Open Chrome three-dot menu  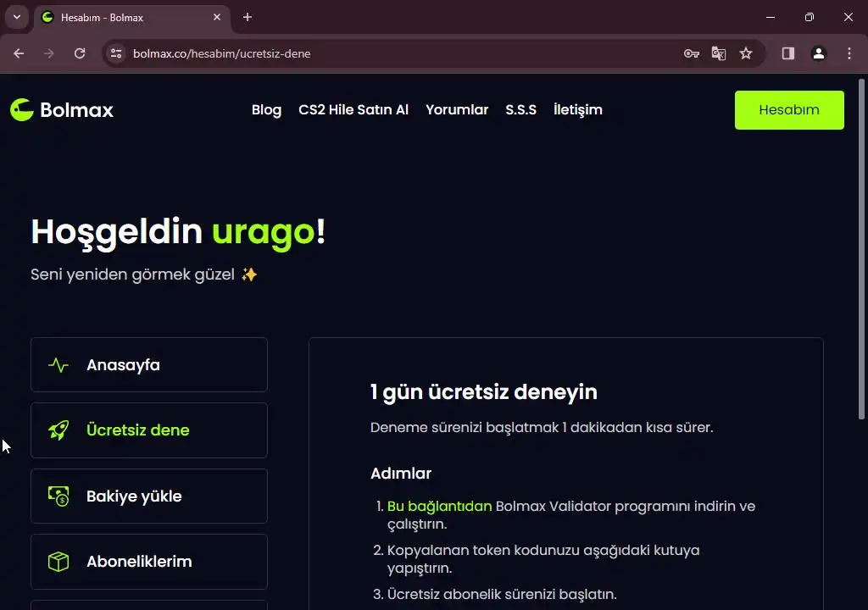point(849,53)
